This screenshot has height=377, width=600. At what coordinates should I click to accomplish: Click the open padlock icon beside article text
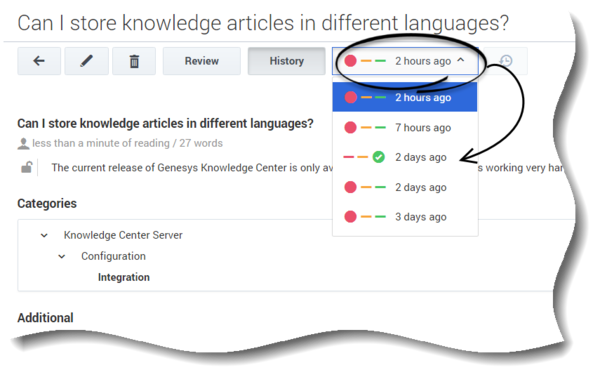click(x=26, y=167)
